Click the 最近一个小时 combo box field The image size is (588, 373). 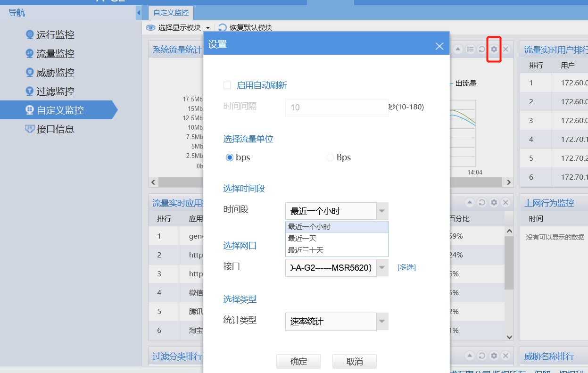(331, 211)
